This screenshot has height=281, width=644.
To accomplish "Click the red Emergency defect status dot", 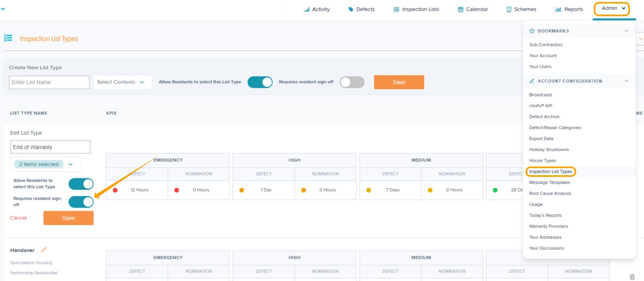I will coord(115,190).
